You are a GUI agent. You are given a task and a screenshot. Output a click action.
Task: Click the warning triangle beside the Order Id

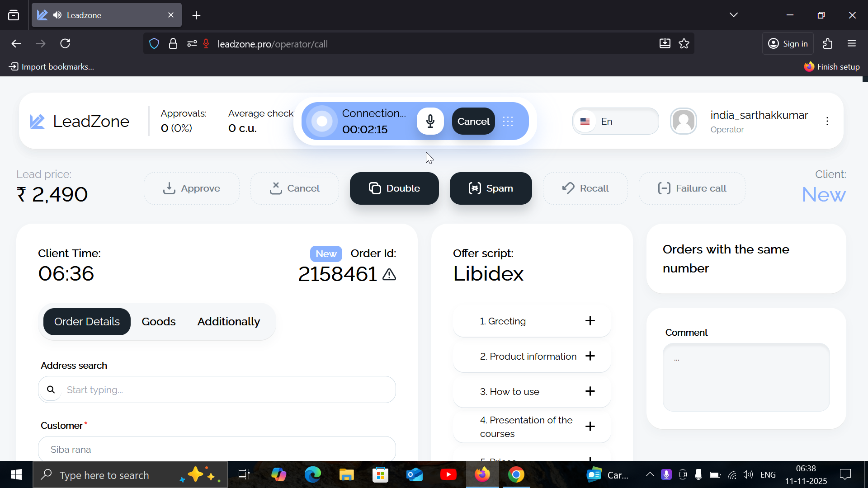[389, 274]
